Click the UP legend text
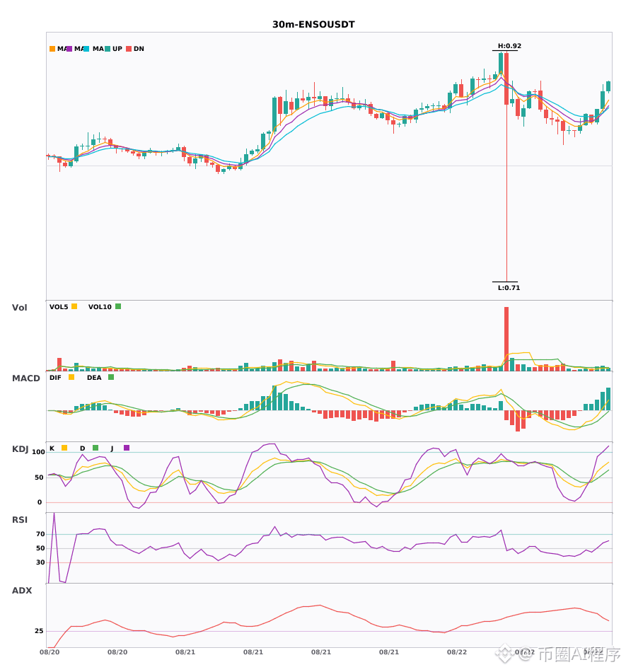The image size is (626, 672). (x=117, y=49)
